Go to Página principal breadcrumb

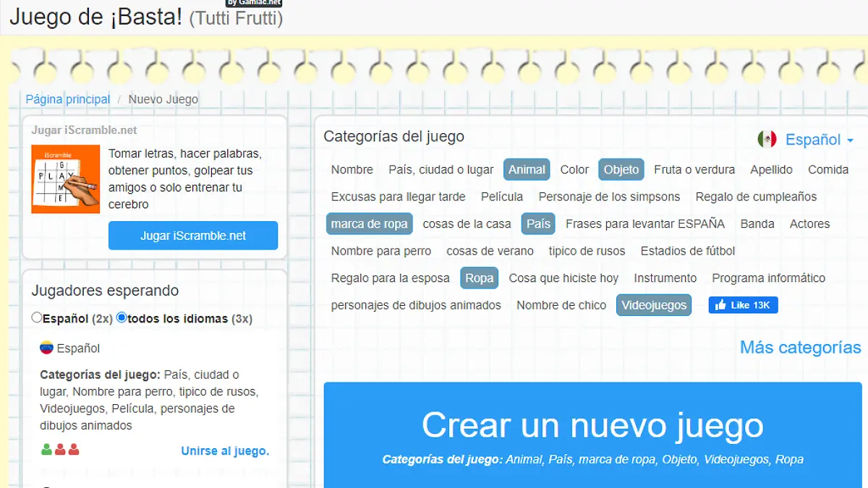[68, 100]
